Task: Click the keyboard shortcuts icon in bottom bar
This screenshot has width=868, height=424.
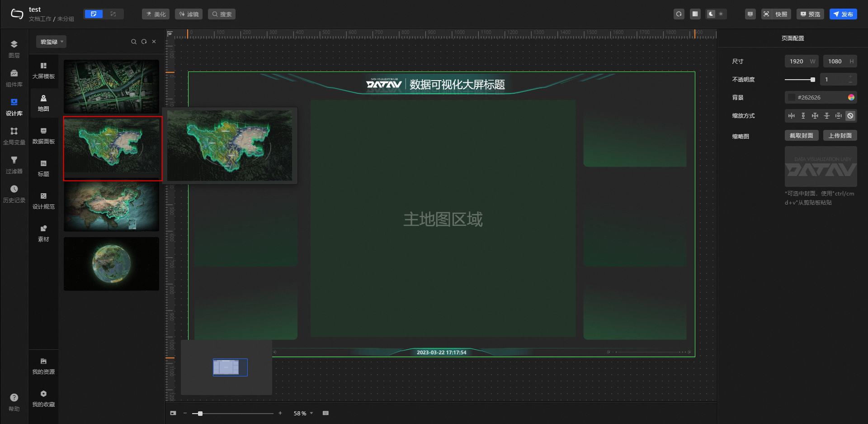Action: tap(325, 413)
